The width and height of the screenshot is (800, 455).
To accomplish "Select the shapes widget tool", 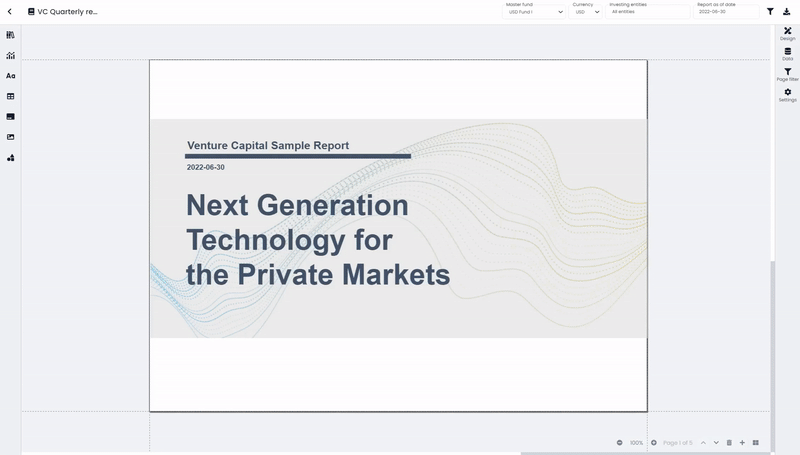I will [10, 158].
